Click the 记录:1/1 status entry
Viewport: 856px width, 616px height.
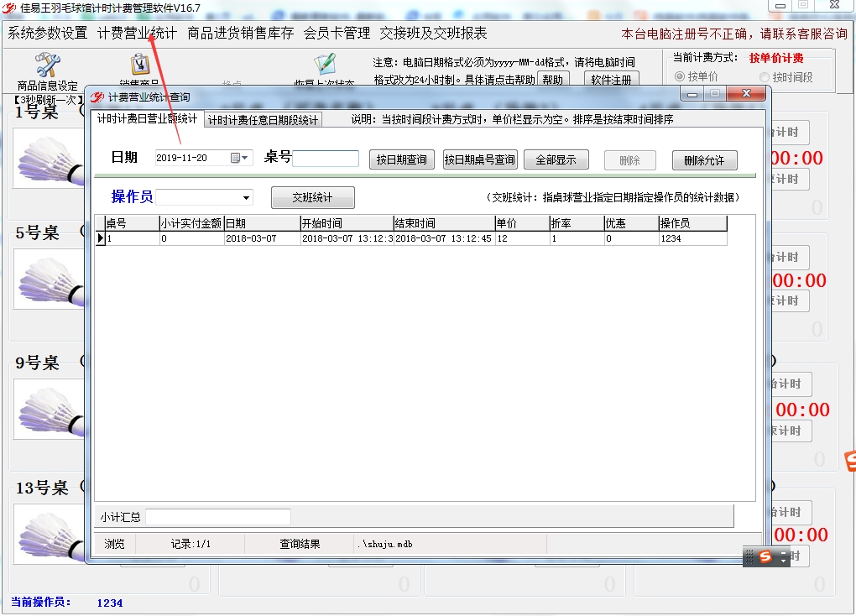(191, 544)
